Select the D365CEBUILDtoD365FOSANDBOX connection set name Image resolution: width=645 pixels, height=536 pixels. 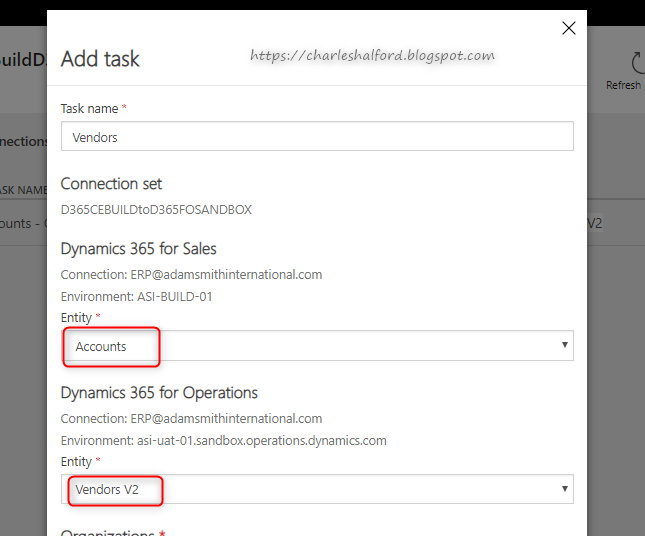tap(156, 210)
